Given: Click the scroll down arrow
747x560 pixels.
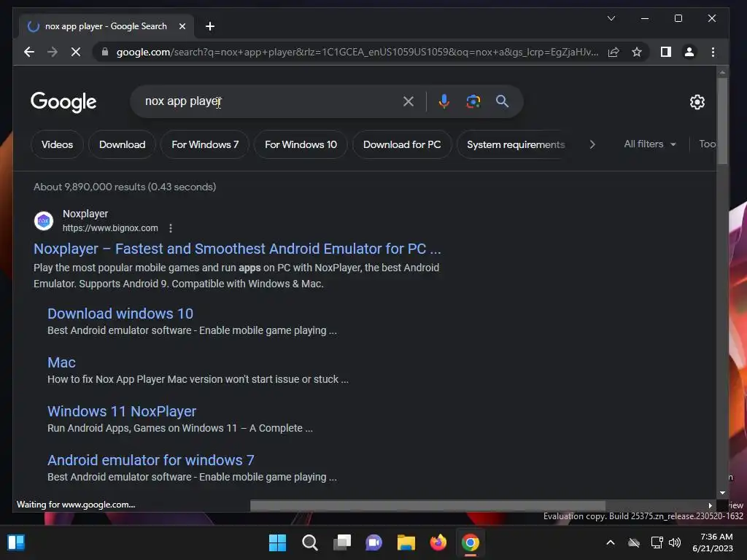Looking at the screenshot, I should [723, 493].
